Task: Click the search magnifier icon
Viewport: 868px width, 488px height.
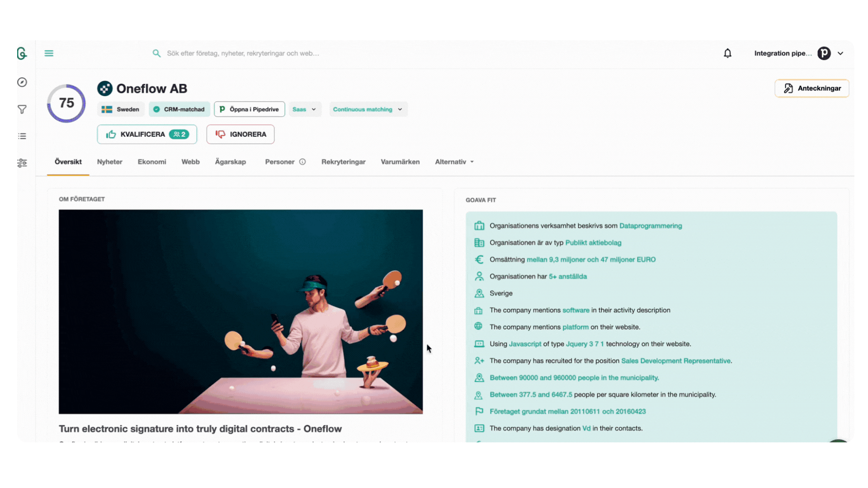Action: [156, 53]
